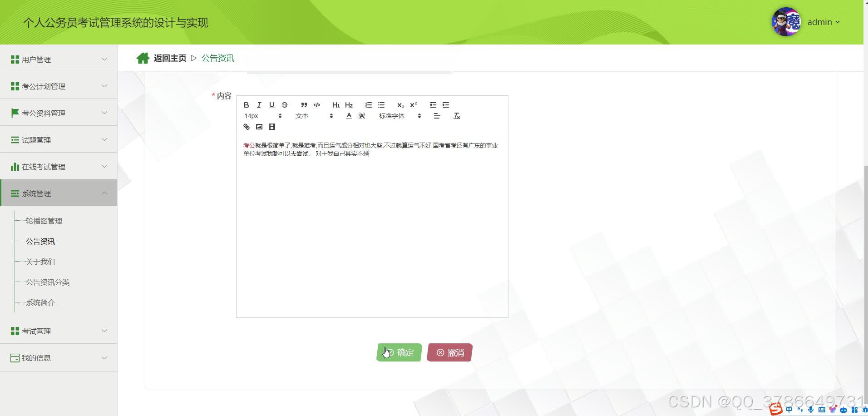The height and width of the screenshot is (416, 868).
Task: Open the Sogou toolbox grid icon
Action: click(x=854, y=410)
